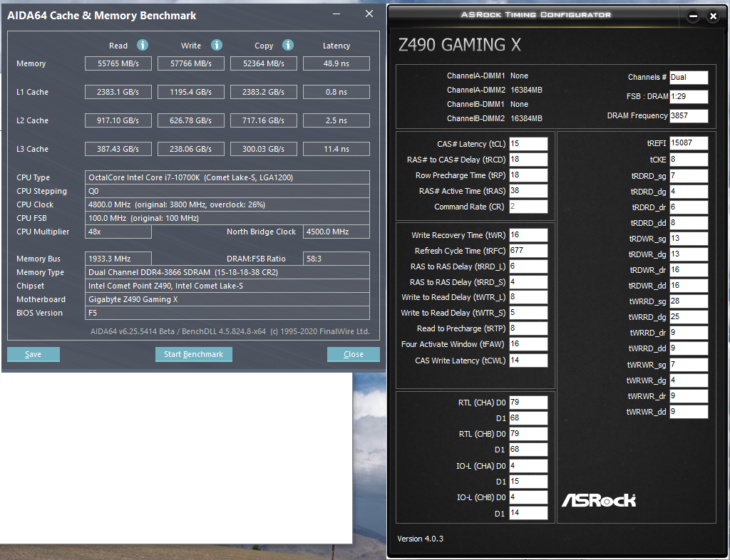Viewport: 730px width, 560px height.
Task: Select the tRRD_L RAS to RAS Delay field
Action: click(528, 266)
